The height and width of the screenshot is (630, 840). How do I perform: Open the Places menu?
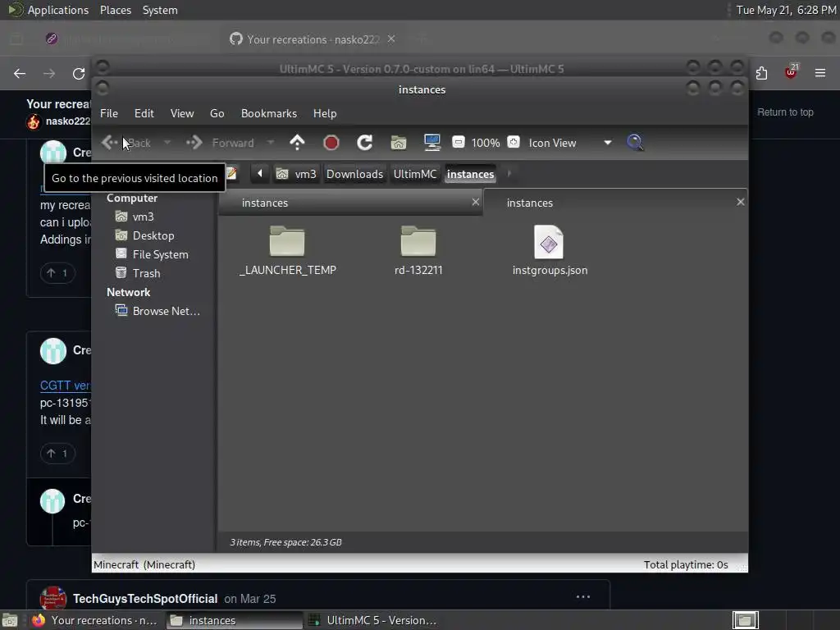116,10
